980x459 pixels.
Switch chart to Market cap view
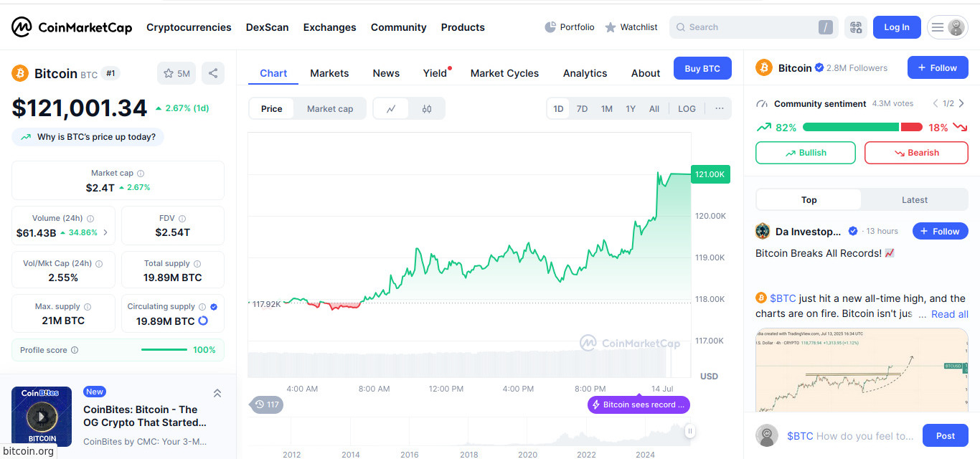click(330, 109)
